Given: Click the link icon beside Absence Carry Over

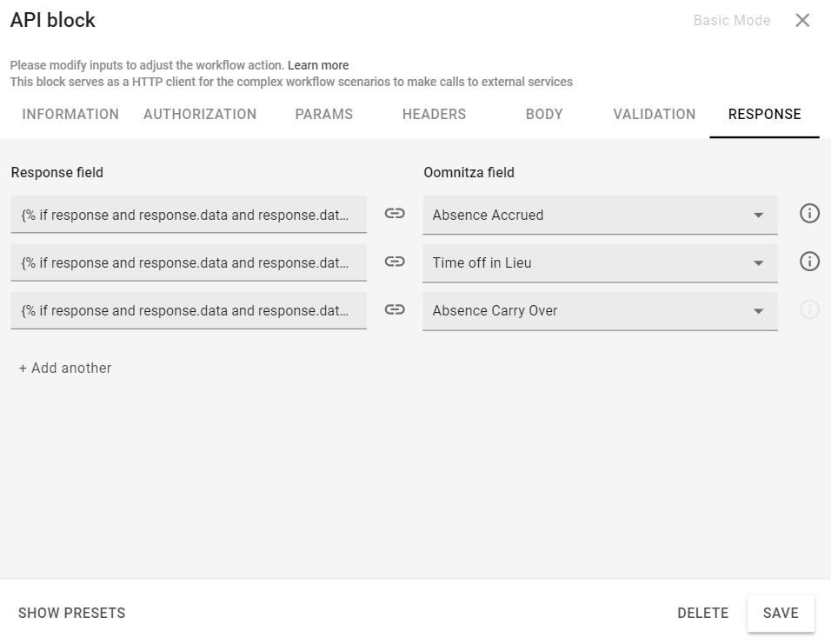Looking at the screenshot, I should coord(393,310).
